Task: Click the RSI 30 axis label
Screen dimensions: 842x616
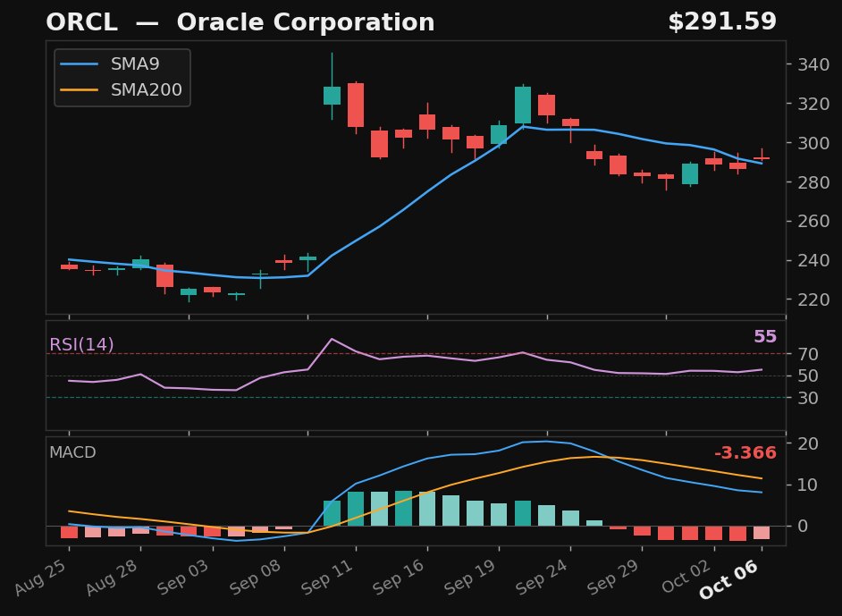Action: [808, 398]
